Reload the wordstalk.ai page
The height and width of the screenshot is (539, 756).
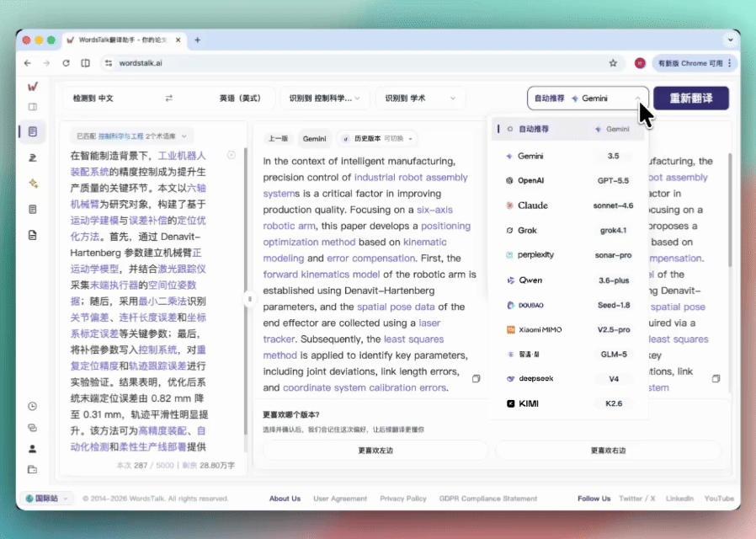click(x=66, y=63)
